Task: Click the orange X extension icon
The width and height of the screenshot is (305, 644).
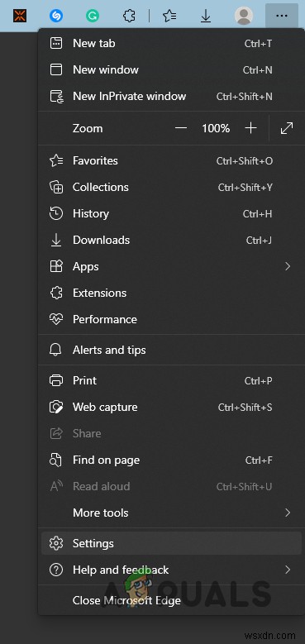Action: pyautogui.click(x=19, y=16)
